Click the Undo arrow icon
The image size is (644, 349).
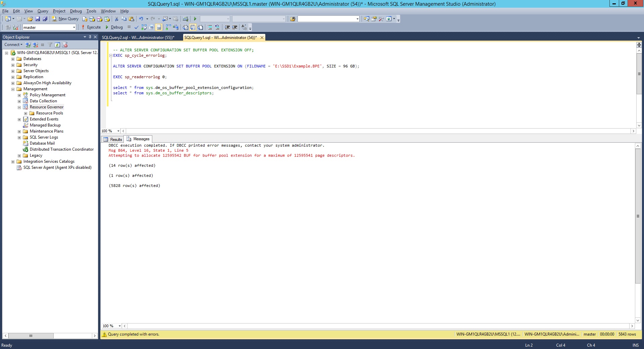(141, 19)
